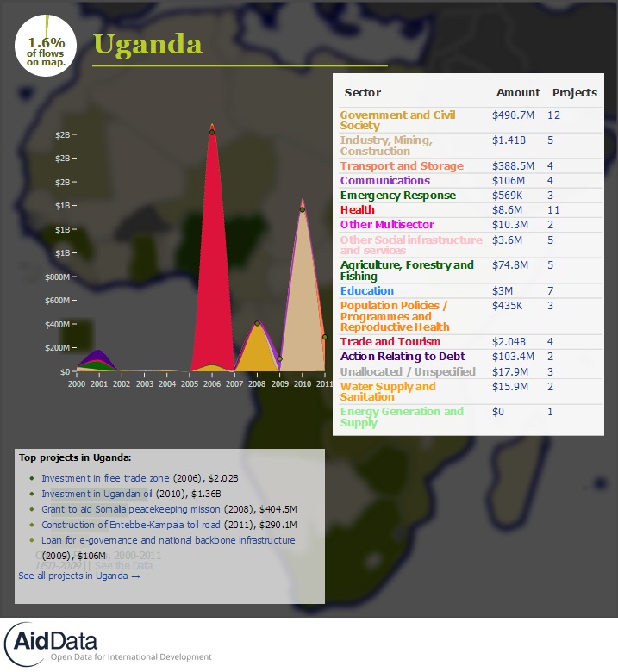The width and height of the screenshot is (618, 672).
Task: Sort table by the Amount column header
Action: 518,92
